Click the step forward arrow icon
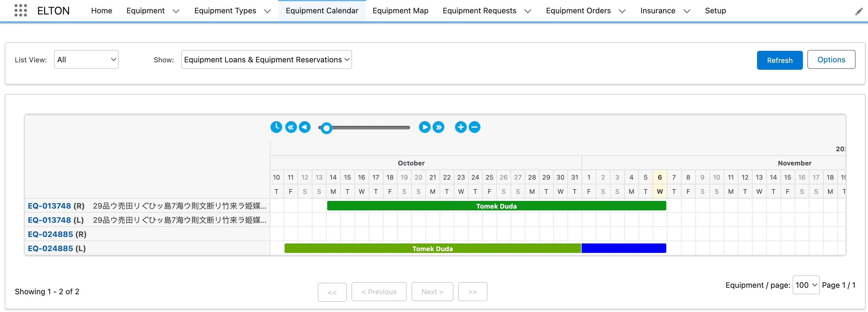 (425, 127)
